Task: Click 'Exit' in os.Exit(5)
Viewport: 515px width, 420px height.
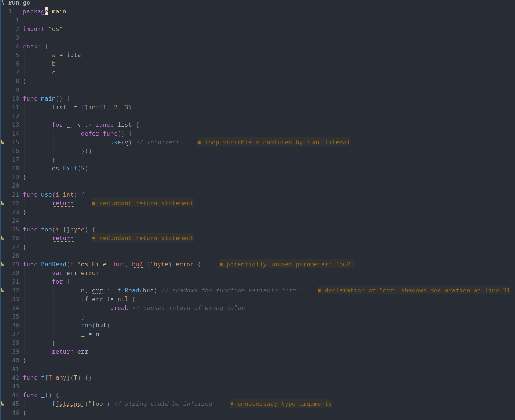Action: coord(70,168)
